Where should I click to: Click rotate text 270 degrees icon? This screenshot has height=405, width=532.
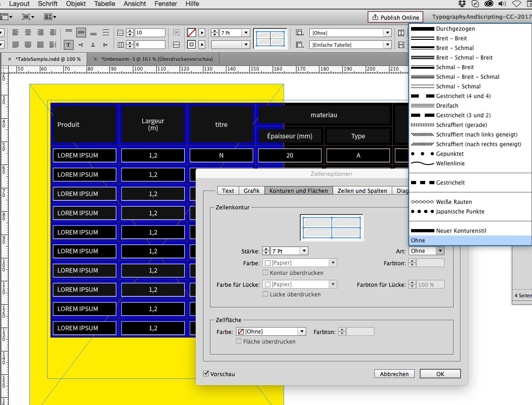click(105, 45)
